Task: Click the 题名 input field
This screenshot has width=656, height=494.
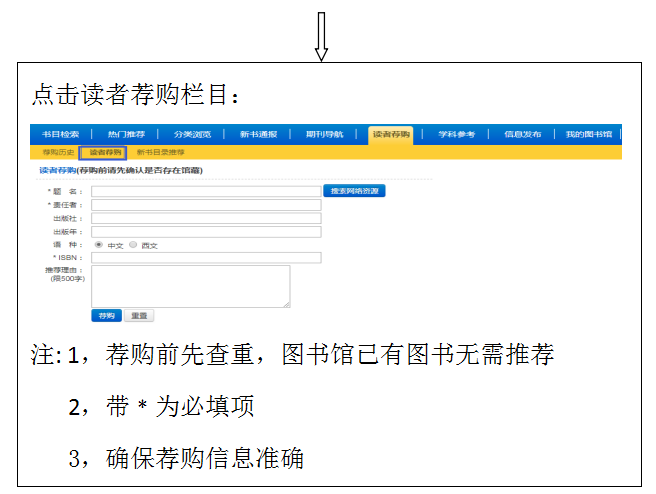Action: [206, 191]
